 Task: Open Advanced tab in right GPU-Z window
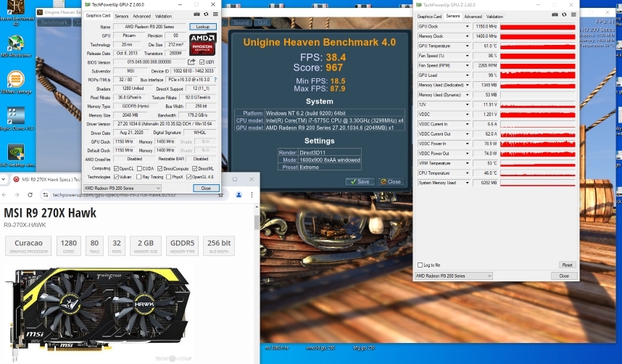473,17
